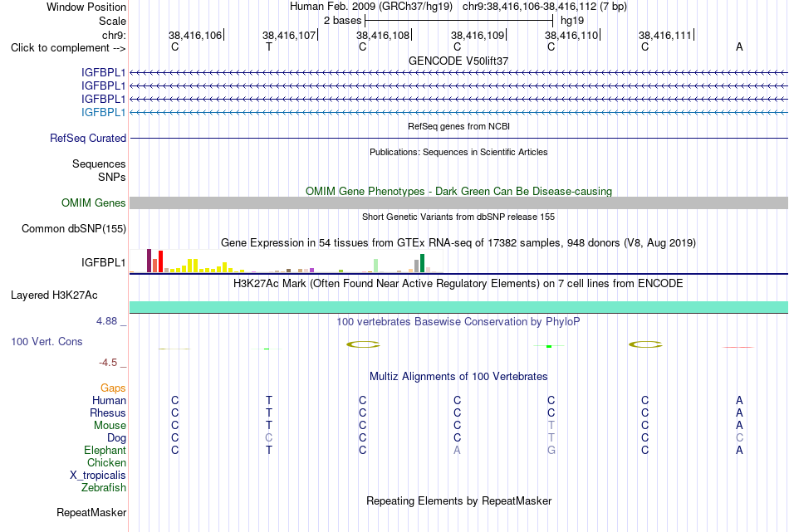This screenshot has height=532, width=789.
Task: Click the Layered H3K27Ac label
Action: pyautogui.click(x=54, y=295)
